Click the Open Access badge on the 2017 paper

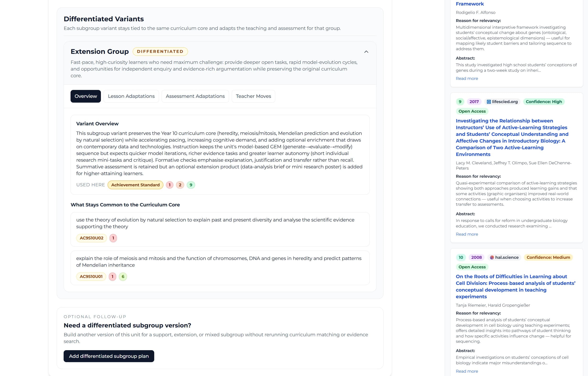point(472,111)
